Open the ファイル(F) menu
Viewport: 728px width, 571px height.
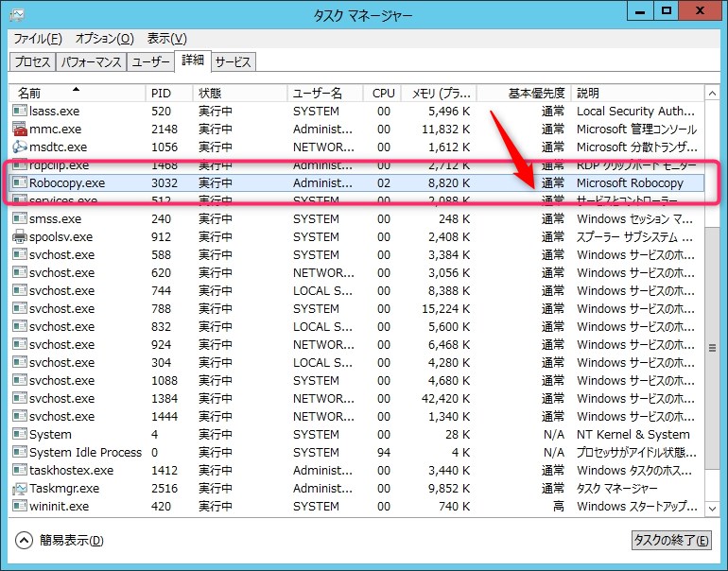click(37, 39)
